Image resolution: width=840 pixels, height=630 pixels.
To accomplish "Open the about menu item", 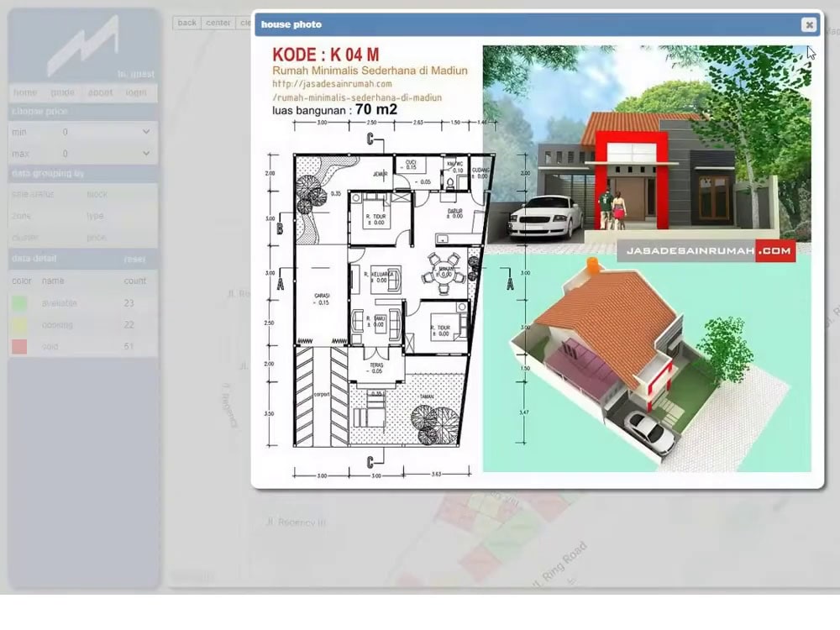I will point(100,92).
